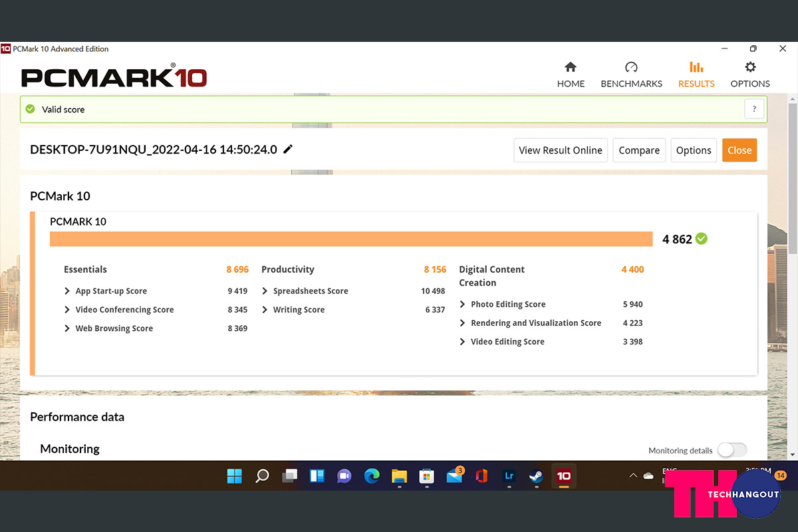Click the Compare button
The width and height of the screenshot is (798, 532).
coord(639,150)
